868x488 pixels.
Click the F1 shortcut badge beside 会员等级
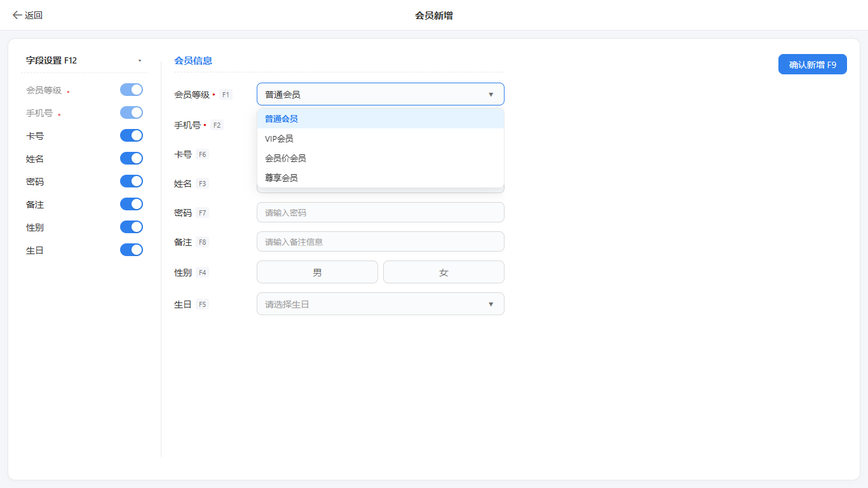pos(226,95)
